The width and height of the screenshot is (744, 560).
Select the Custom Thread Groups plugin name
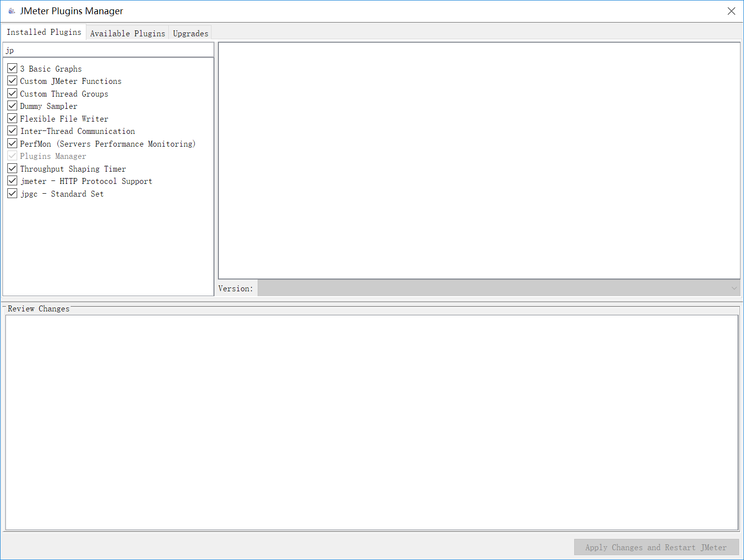tap(64, 94)
